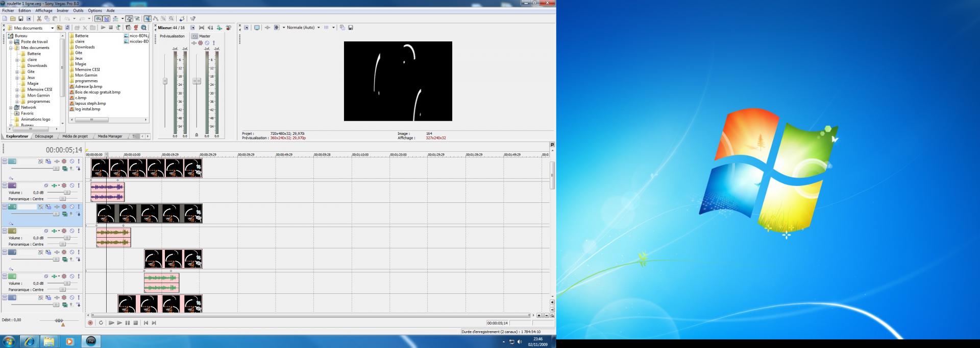Click track 6 Panoramique slider
The height and width of the screenshot is (348, 980).
(62, 244)
